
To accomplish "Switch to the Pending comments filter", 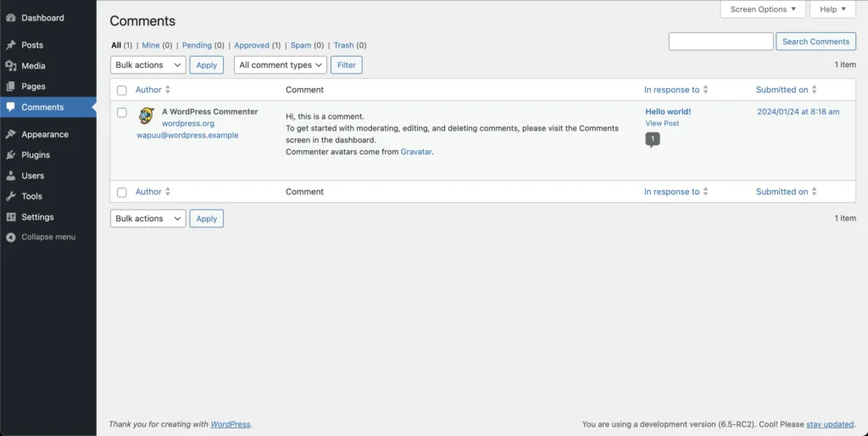I will [x=197, y=46].
